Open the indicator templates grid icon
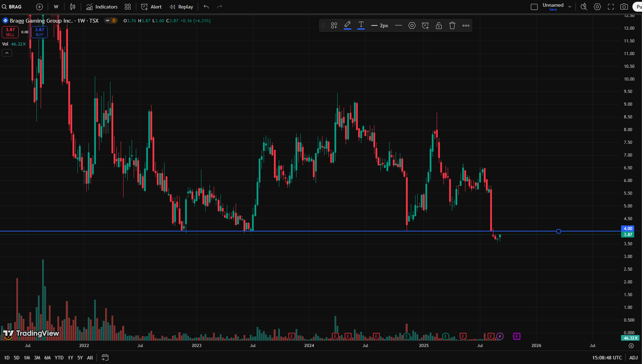Image resolution: width=642 pixels, height=364 pixels. tap(127, 7)
